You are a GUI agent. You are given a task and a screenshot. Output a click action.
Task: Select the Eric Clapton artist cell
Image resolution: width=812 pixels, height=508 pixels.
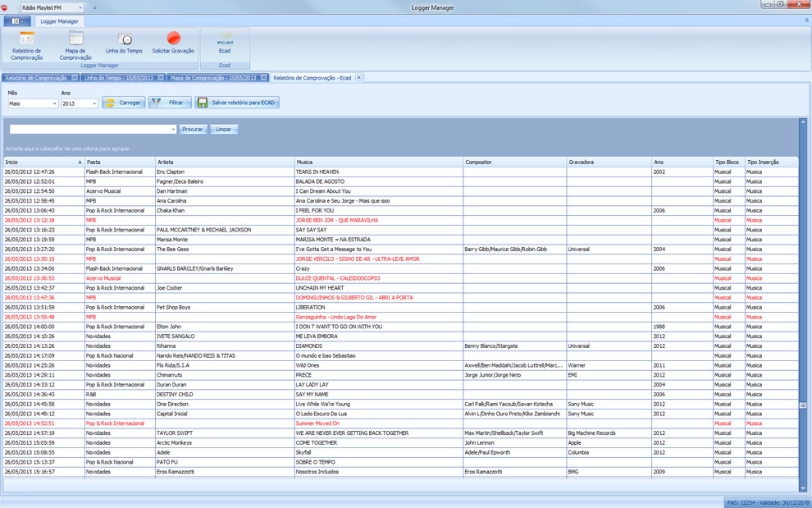point(225,172)
